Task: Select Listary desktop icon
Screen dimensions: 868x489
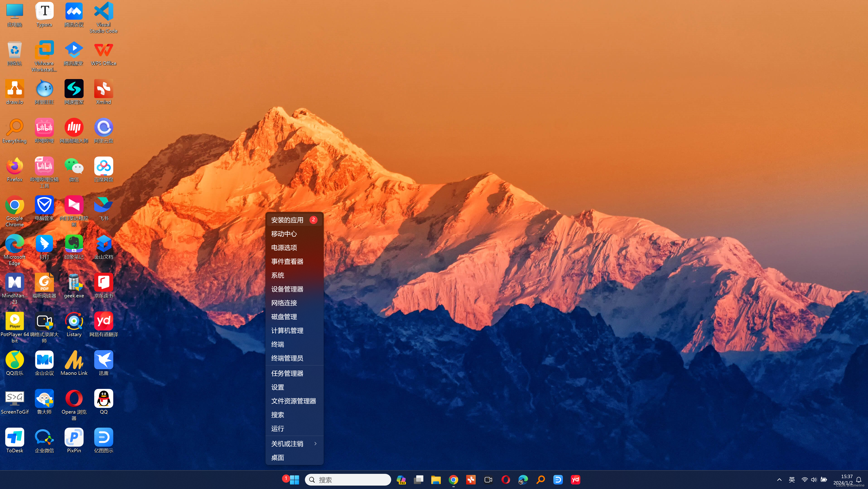Action: click(74, 325)
